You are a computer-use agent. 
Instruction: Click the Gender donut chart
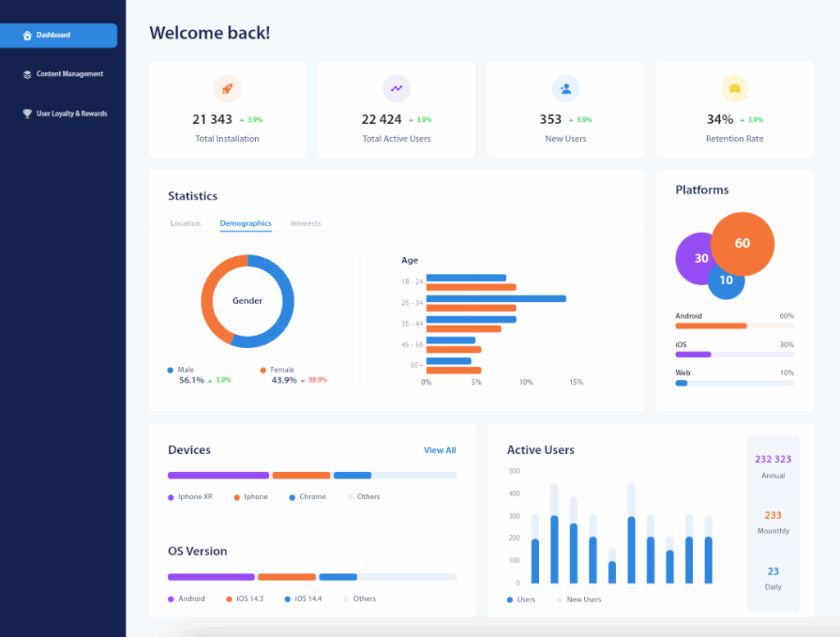point(248,301)
